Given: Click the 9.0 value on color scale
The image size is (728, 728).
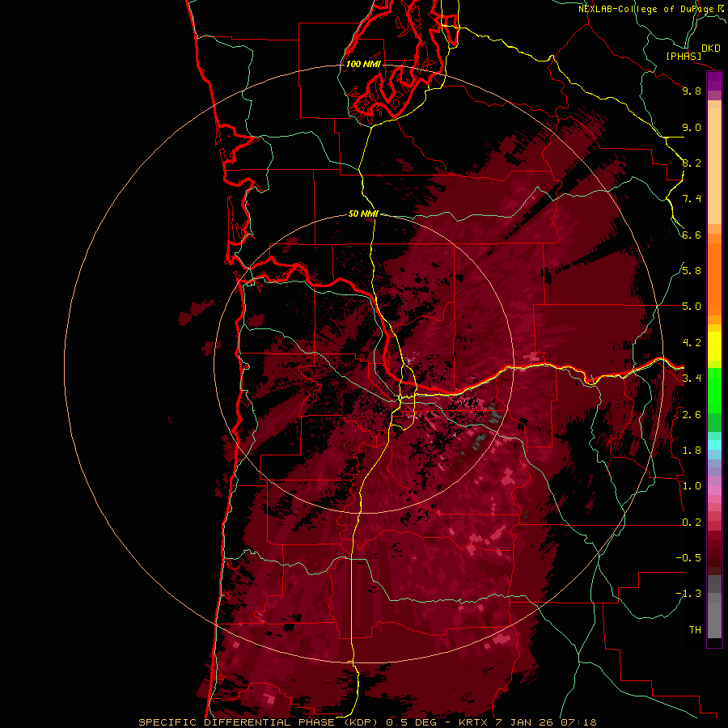Looking at the screenshot, I should point(692,127).
